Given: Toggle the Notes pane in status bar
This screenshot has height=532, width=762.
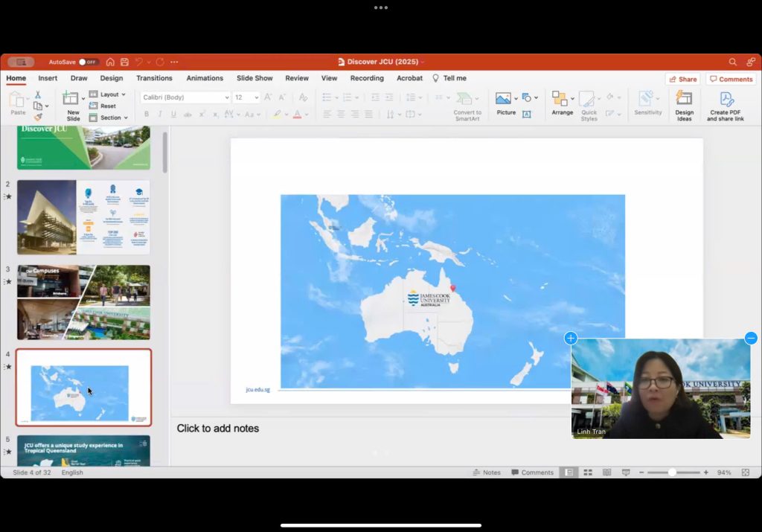Looking at the screenshot, I should click(x=487, y=472).
